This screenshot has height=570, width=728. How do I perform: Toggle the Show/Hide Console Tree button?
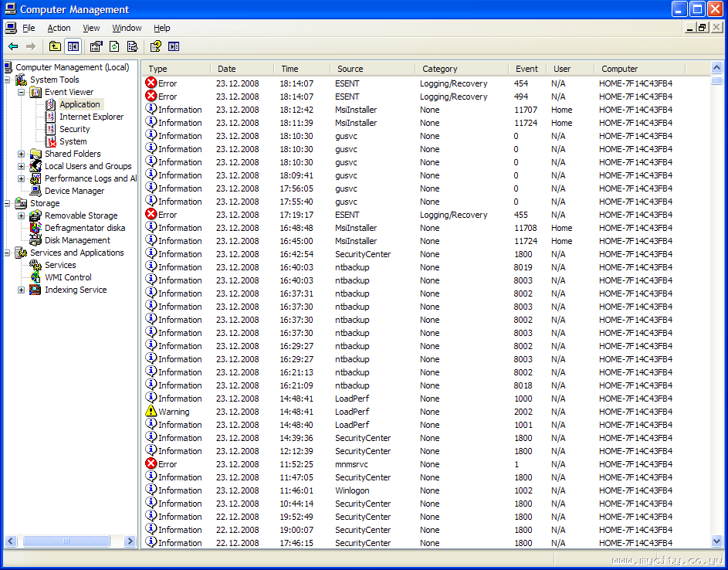[73, 46]
